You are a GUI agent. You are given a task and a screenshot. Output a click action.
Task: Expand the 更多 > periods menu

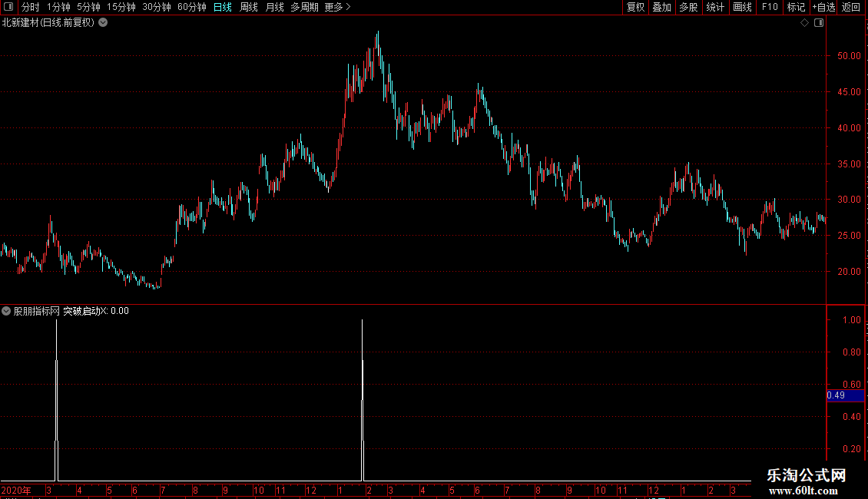pyautogui.click(x=337, y=7)
